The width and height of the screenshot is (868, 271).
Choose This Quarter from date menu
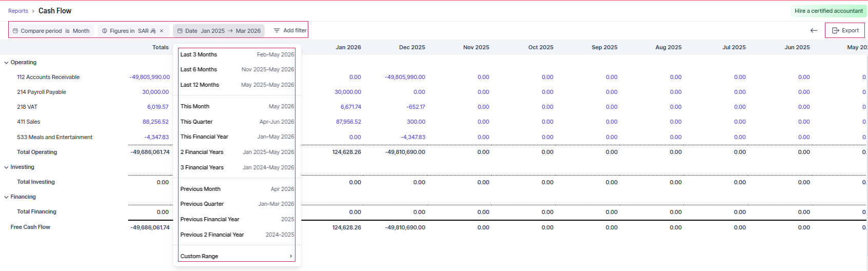(x=236, y=122)
